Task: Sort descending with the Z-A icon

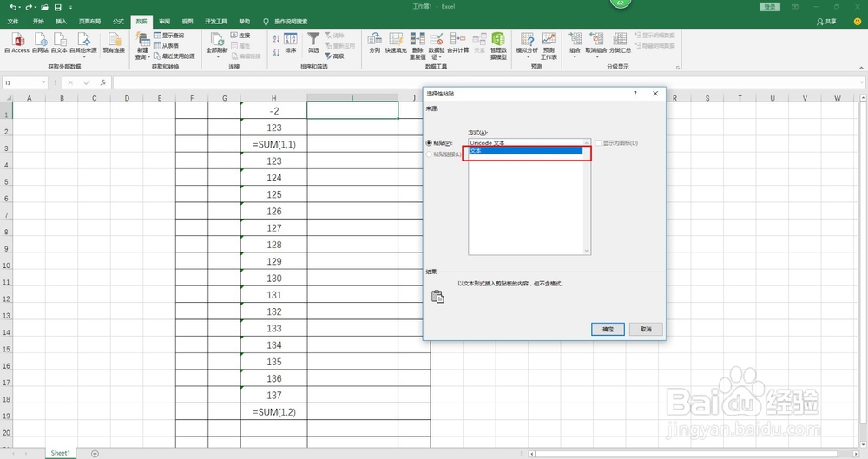Action: (276, 52)
